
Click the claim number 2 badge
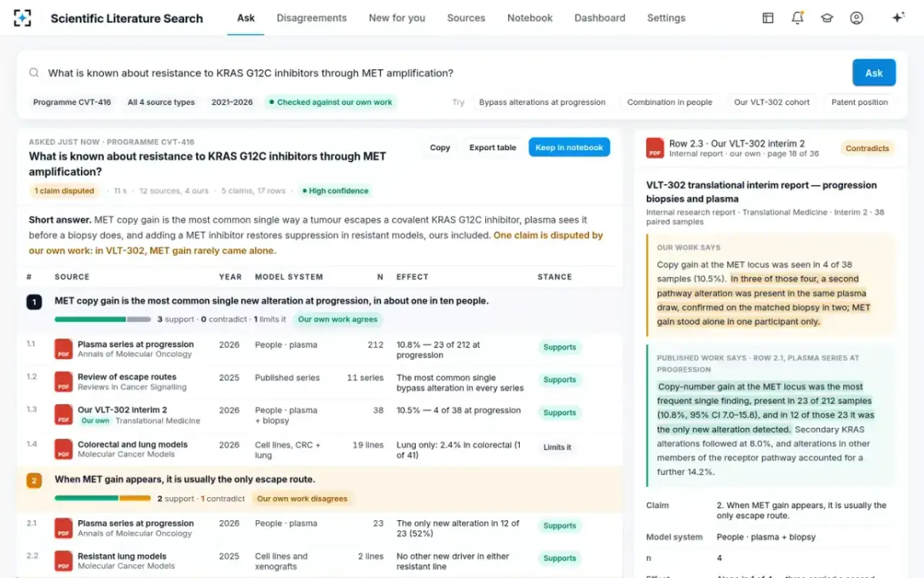point(34,481)
